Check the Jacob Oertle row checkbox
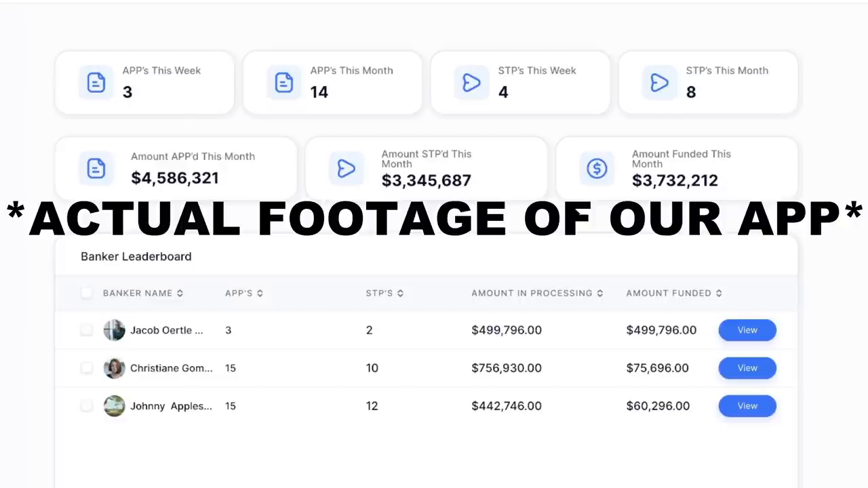Screen dimensions: 868x488 pyautogui.click(x=87, y=330)
